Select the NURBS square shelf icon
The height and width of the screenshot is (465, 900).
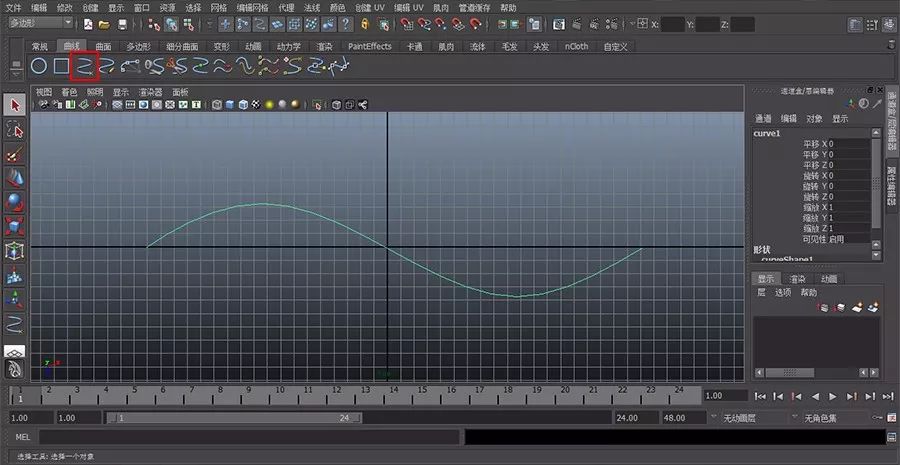[61, 67]
